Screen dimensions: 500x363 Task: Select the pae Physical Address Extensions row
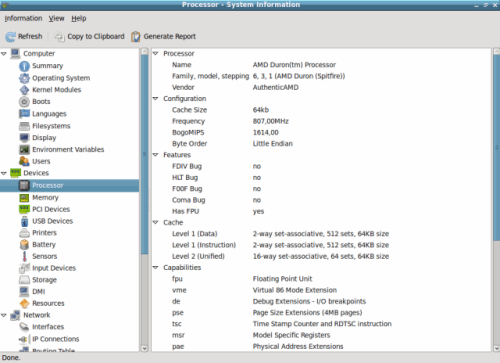(321, 346)
